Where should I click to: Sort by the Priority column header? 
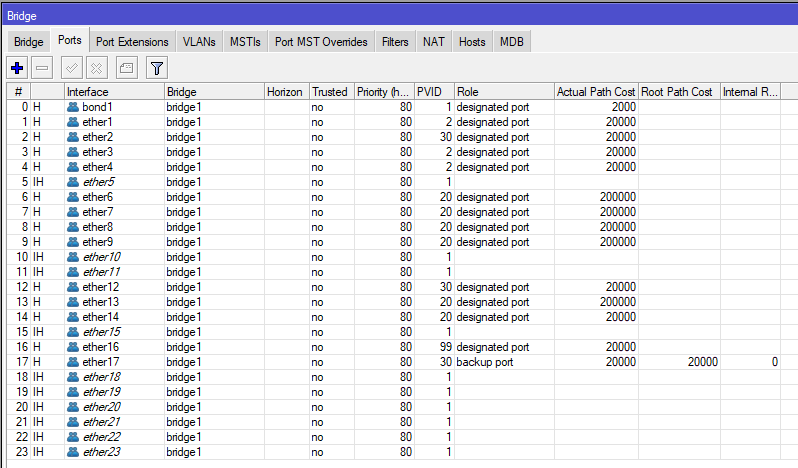[x=384, y=92]
